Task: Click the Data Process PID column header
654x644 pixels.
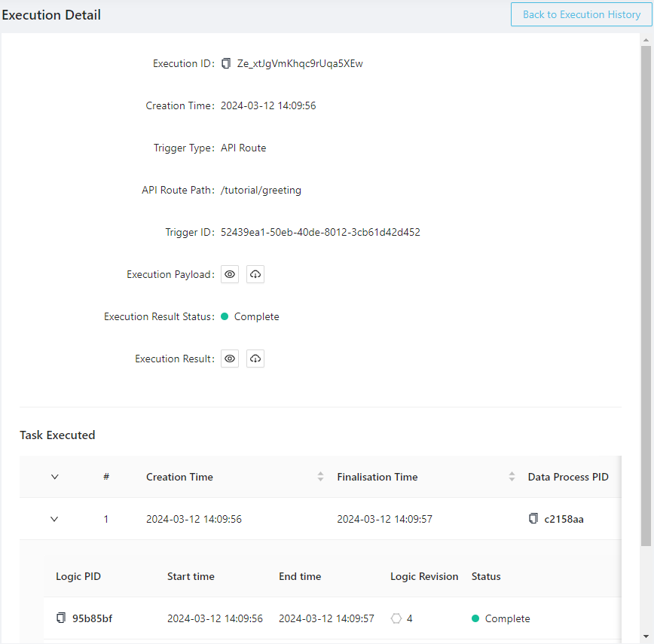Action: tap(567, 477)
